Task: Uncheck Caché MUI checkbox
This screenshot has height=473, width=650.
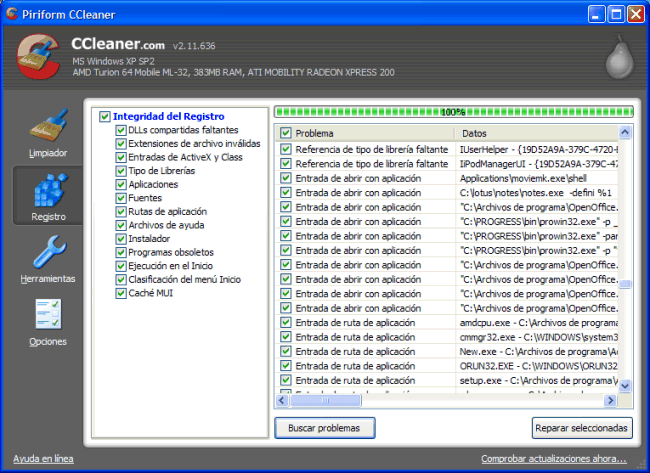Action: click(x=121, y=294)
